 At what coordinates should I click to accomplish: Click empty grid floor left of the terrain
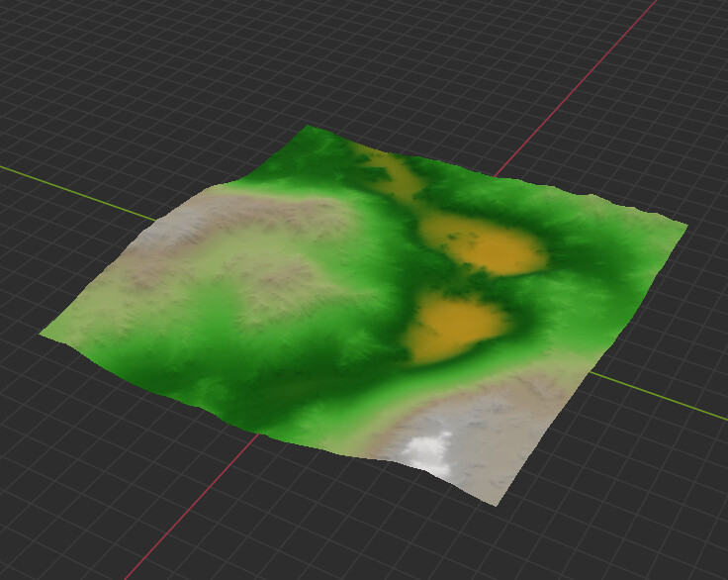coord(59,445)
